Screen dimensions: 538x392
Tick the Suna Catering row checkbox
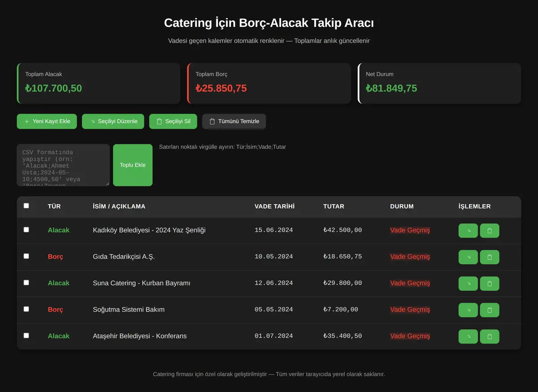point(26,282)
